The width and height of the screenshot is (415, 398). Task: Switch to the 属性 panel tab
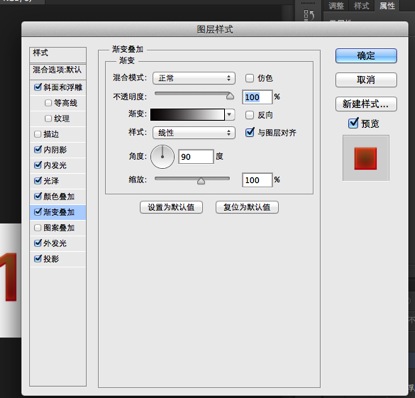tap(387, 6)
